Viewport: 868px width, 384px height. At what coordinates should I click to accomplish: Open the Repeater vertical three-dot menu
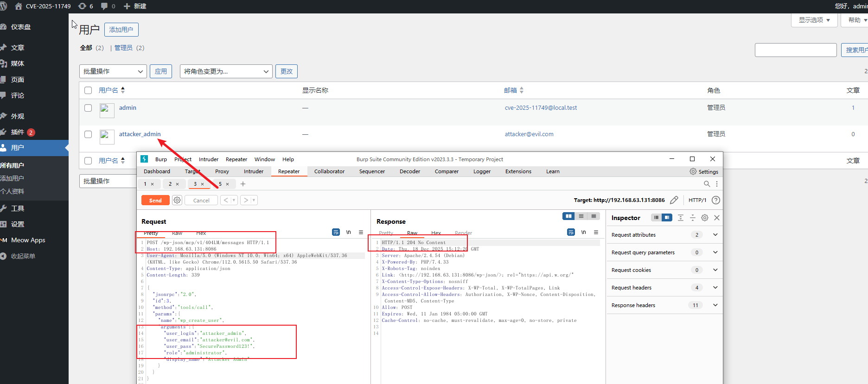click(x=717, y=184)
